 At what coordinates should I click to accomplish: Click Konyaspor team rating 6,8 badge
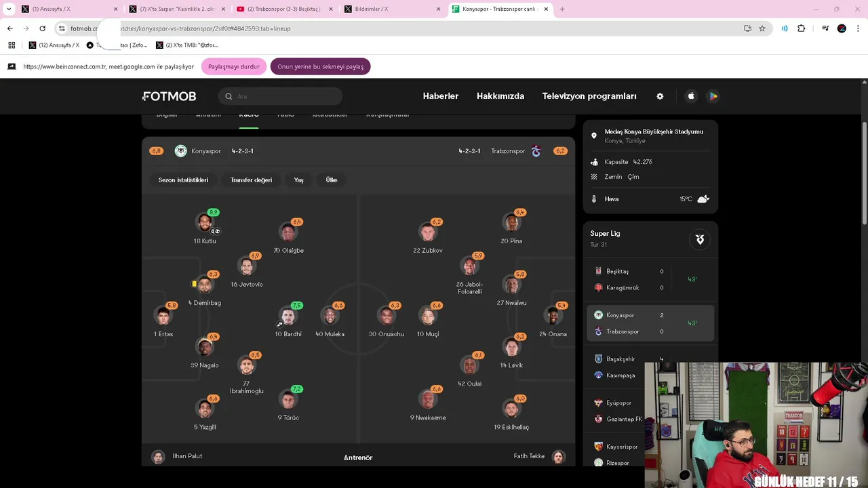coord(157,151)
